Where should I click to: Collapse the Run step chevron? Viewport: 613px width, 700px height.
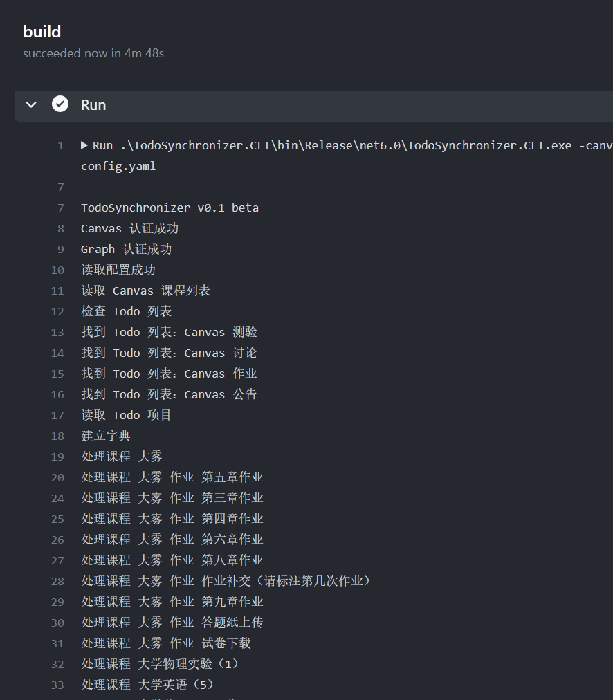31,105
